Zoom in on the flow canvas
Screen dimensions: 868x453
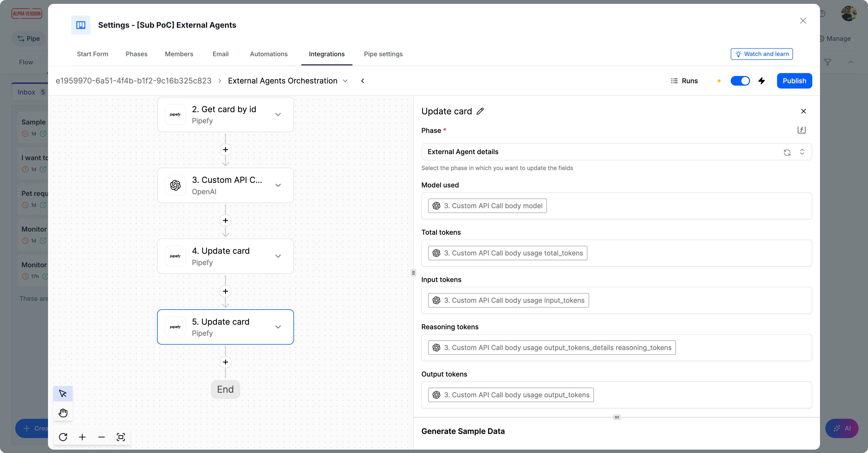pos(82,437)
